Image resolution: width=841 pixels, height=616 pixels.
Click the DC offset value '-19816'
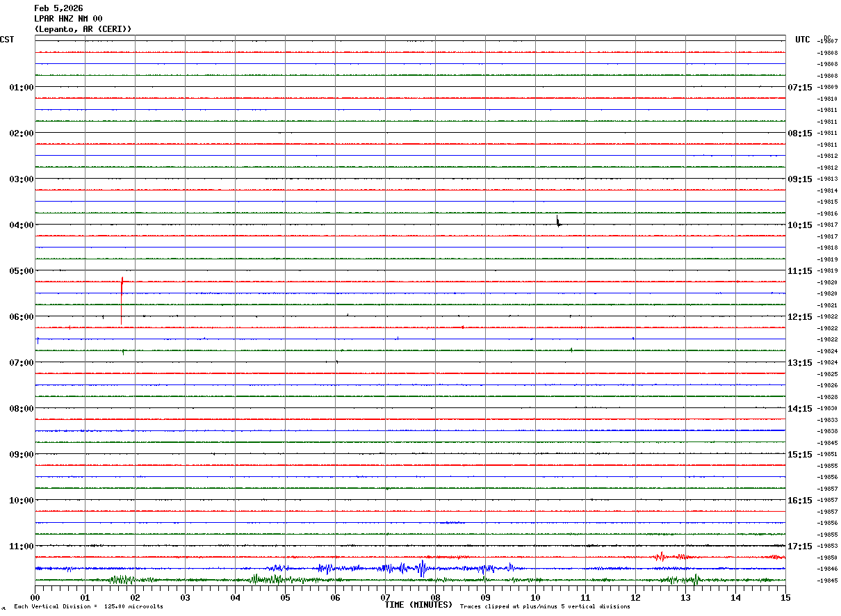point(828,213)
